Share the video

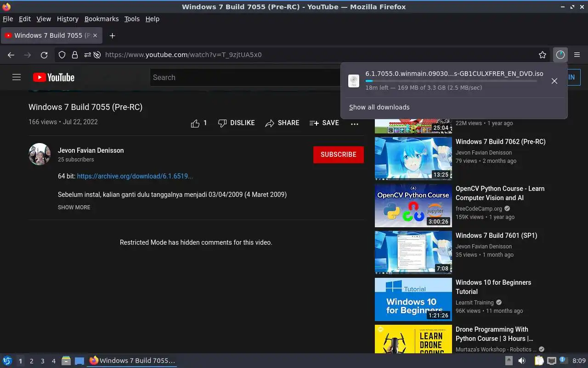click(x=282, y=123)
